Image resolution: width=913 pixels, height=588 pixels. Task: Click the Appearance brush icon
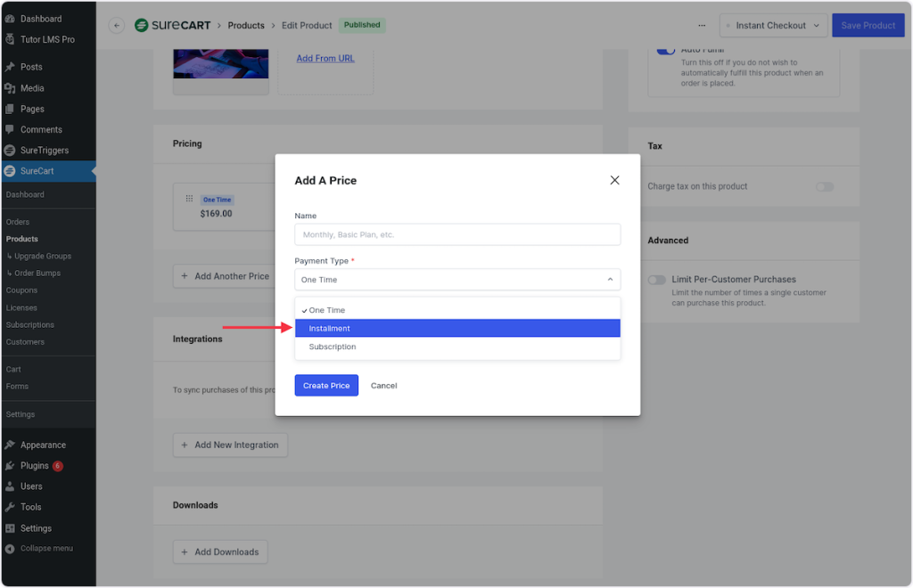pyautogui.click(x=10, y=445)
